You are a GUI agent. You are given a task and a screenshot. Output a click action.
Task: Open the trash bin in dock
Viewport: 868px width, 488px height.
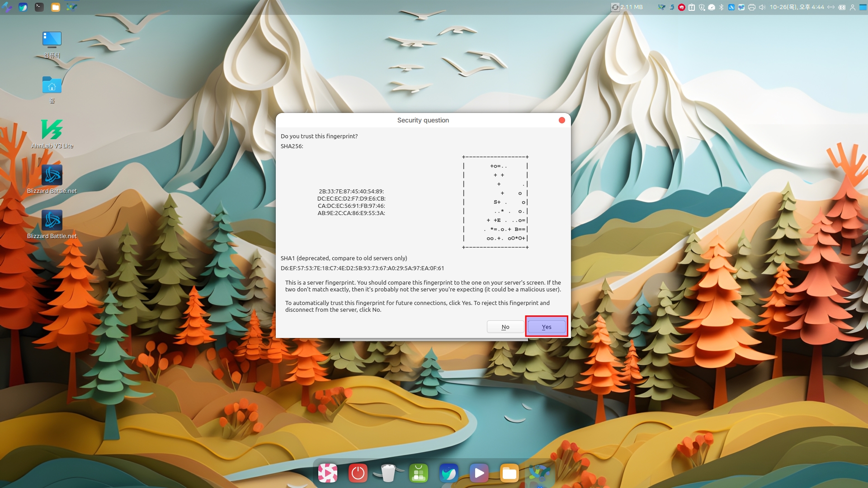point(388,473)
